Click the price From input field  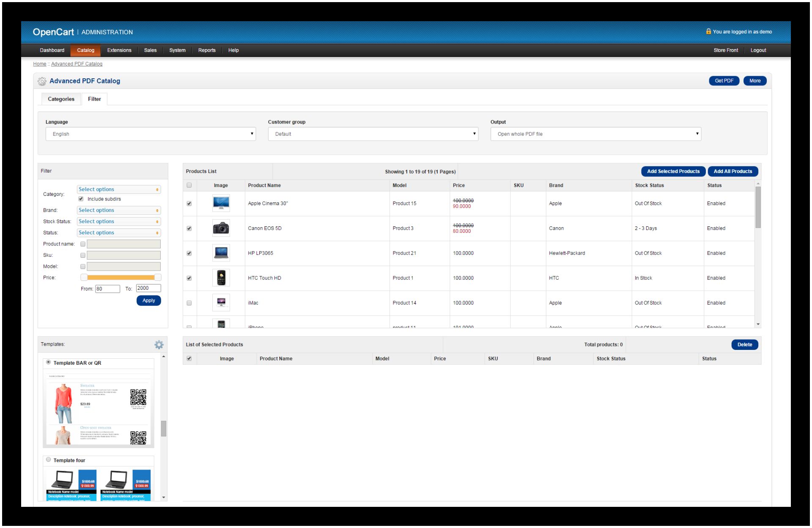[x=107, y=289]
